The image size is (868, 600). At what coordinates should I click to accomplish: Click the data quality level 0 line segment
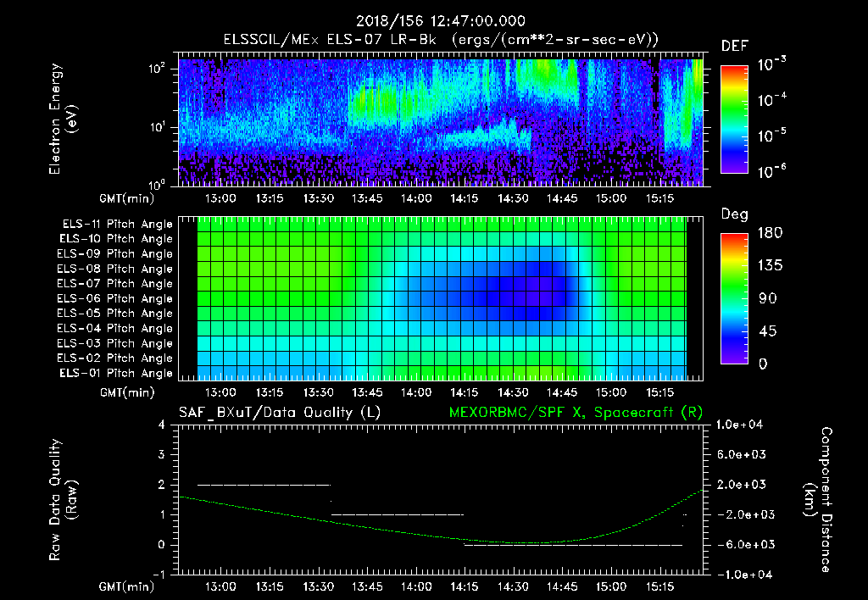(573, 545)
